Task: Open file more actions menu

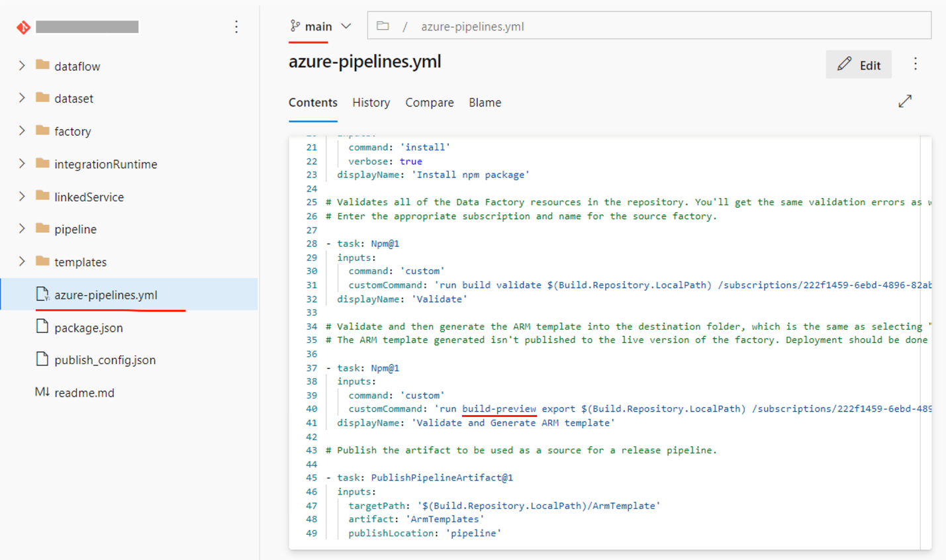Action: (916, 64)
